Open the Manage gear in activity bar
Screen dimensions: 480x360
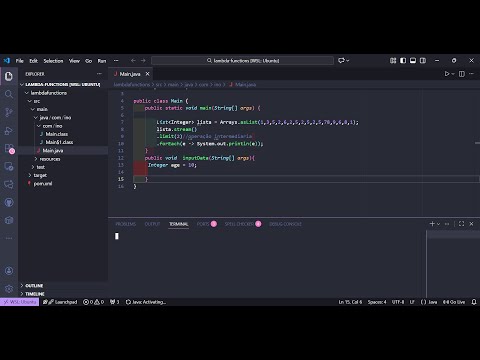(x=9, y=289)
